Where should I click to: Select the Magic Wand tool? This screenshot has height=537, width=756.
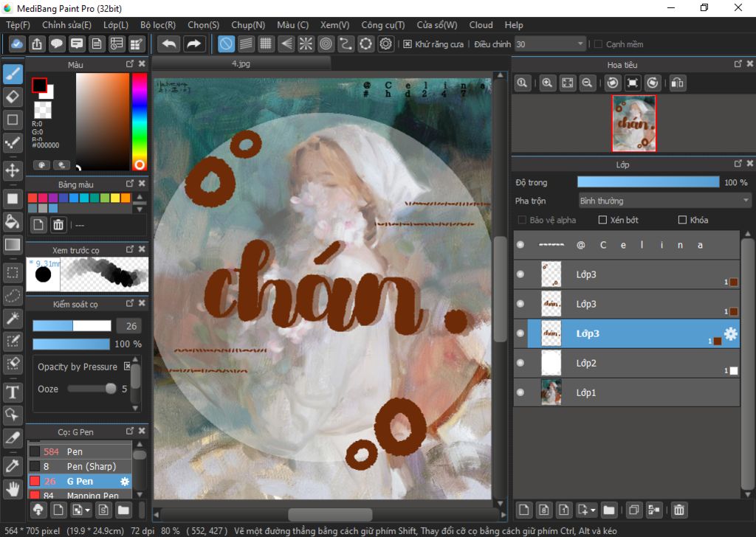13,318
